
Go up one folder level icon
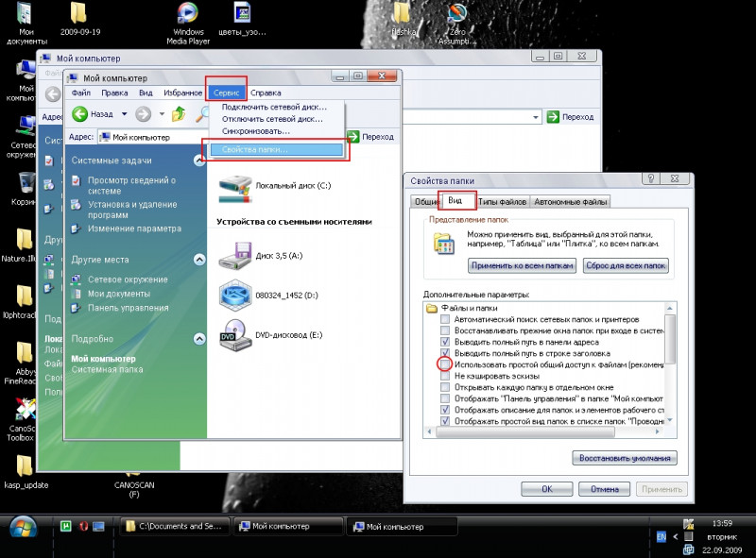pos(179,114)
